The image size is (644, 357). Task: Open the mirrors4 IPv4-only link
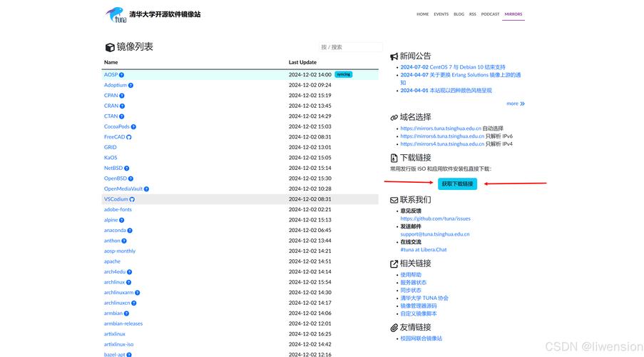tap(442, 144)
